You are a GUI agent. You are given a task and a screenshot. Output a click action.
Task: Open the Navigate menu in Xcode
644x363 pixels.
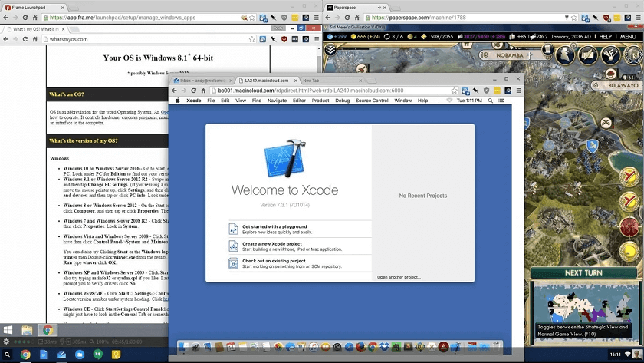(277, 101)
